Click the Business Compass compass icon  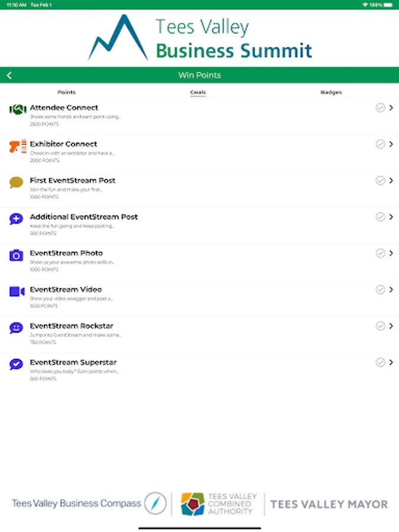pyautogui.click(x=155, y=503)
